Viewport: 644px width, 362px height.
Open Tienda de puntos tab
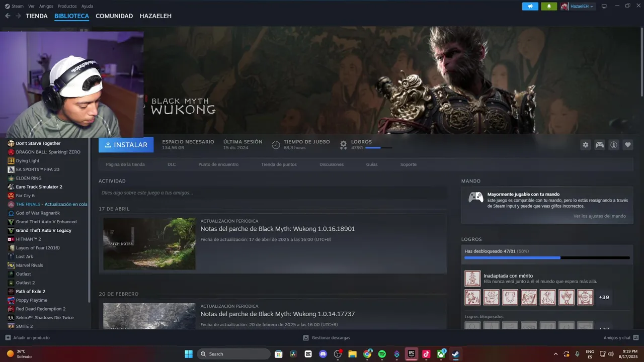click(x=279, y=164)
